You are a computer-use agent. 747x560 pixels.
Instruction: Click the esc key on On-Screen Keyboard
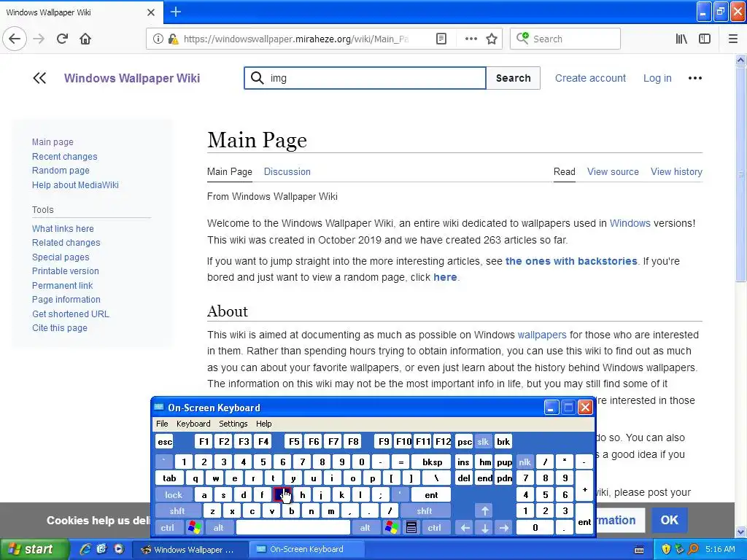pos(165,441)
